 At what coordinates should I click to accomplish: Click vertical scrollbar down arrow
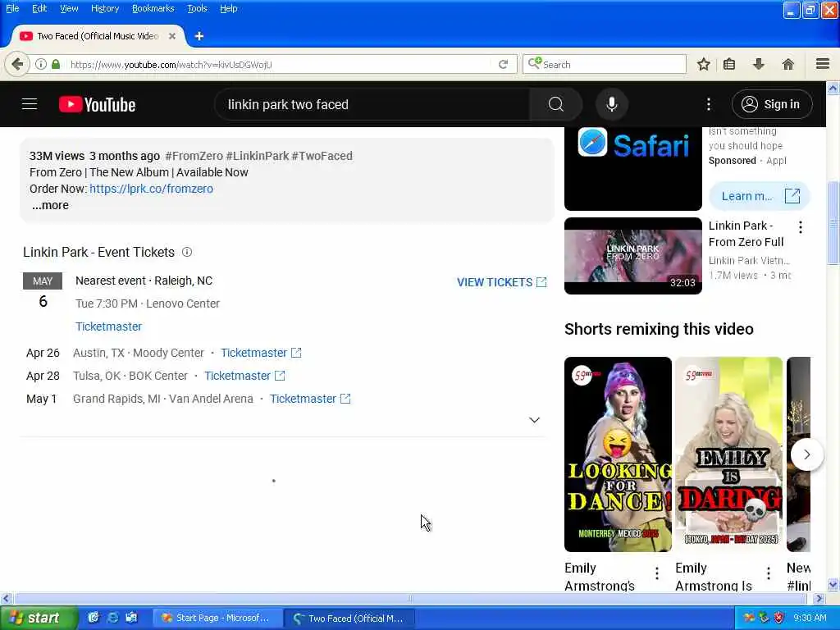(x=833, y=584)
